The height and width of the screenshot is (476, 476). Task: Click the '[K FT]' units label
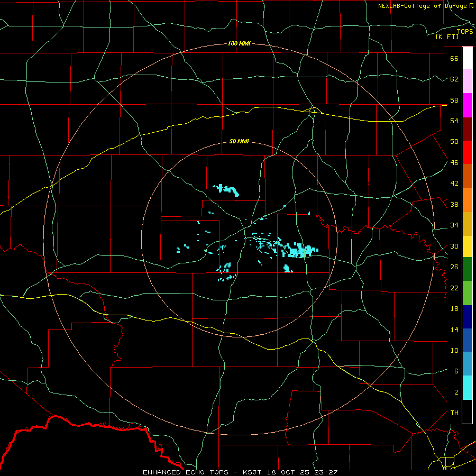pyautogui.click(x=447, y=36)
